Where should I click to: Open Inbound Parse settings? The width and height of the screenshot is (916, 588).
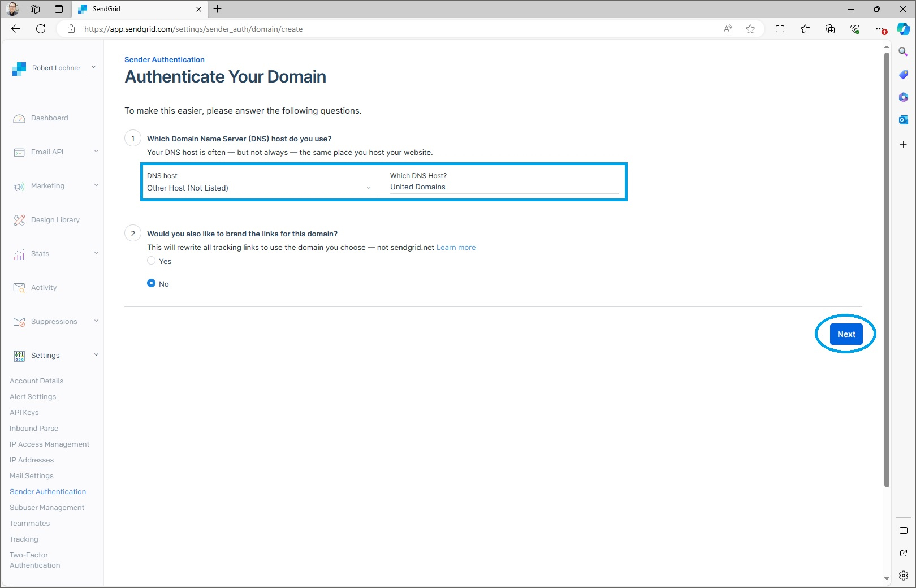[34, 429]
